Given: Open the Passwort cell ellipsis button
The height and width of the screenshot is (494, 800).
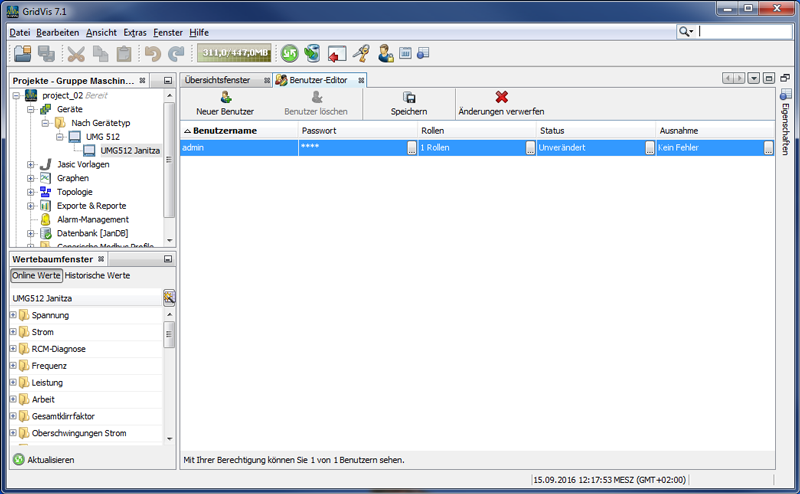Looking at the screenshot, I should (x=411, y=148).
